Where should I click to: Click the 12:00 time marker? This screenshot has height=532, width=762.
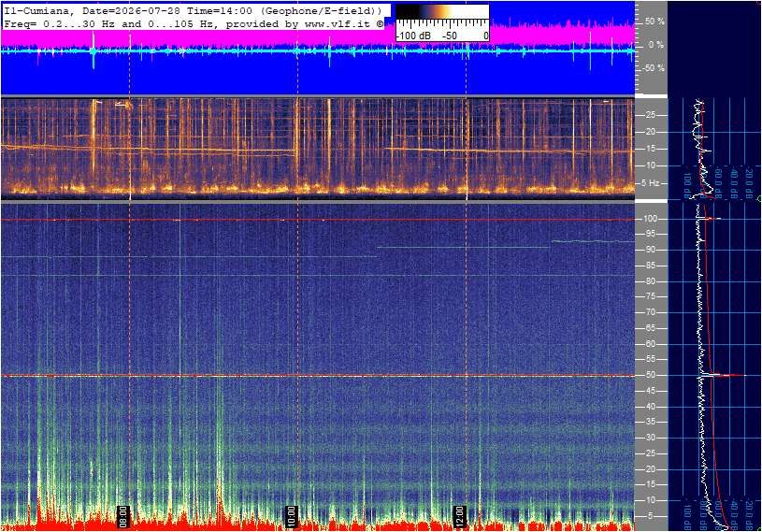click(460, 516)
